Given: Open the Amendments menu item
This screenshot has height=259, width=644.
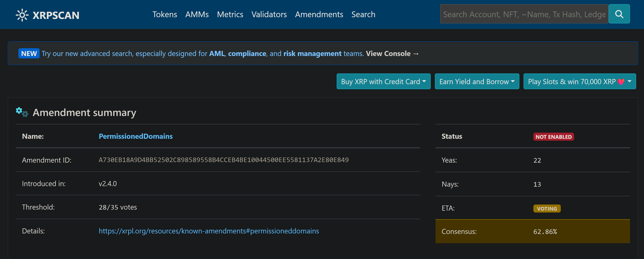Looking at the screenshot, I should click(319, 14).
